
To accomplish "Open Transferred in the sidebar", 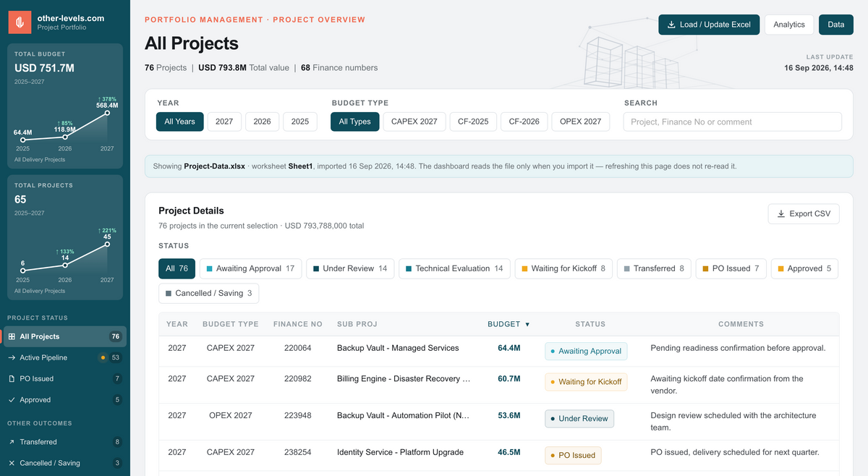I will tap(65, 442).
